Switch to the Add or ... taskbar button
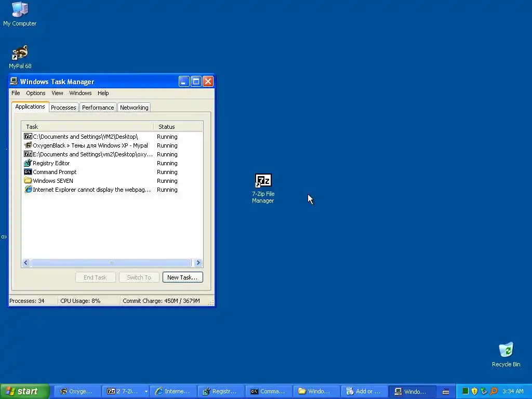The width and height of the screenshot is (532, 399). (364, 391)
